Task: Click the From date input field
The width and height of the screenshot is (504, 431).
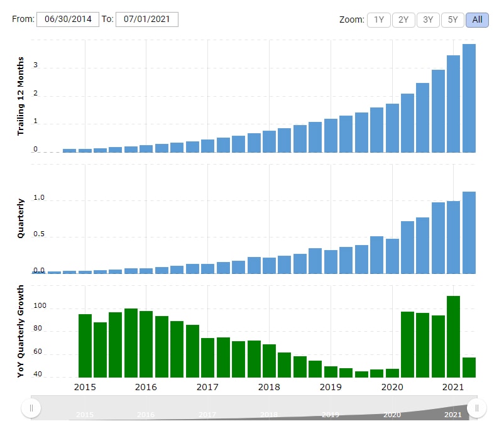Action: (x=68, y=19)
